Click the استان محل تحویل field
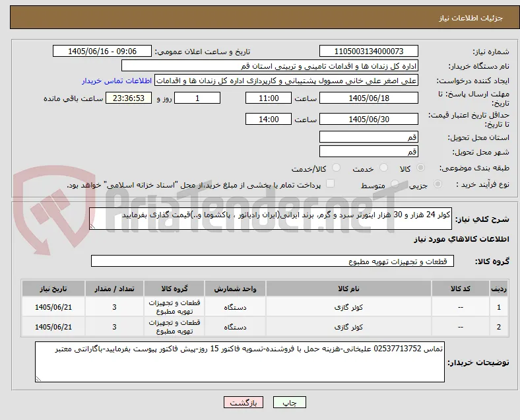 [x=369, y=137]
